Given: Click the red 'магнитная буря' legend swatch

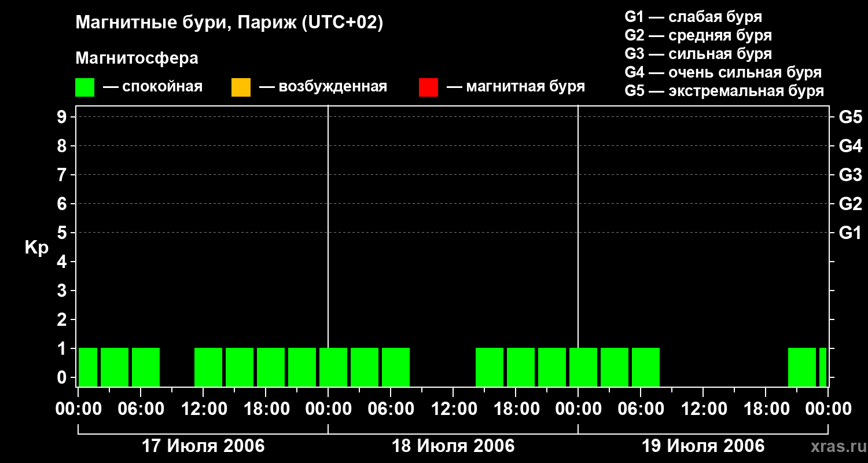Looking at the screenshot, I should pos(428,87).
